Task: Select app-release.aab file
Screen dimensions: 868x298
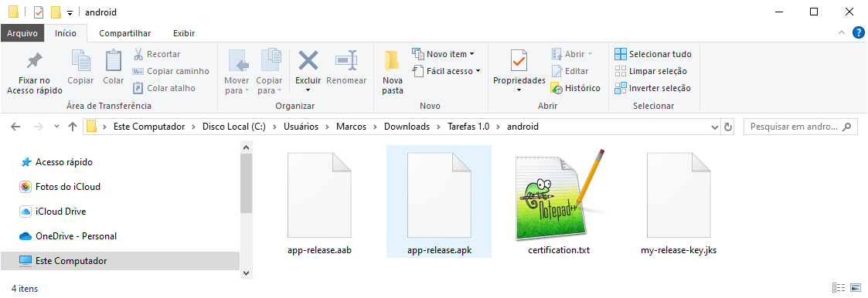Action: pos(319,202)
